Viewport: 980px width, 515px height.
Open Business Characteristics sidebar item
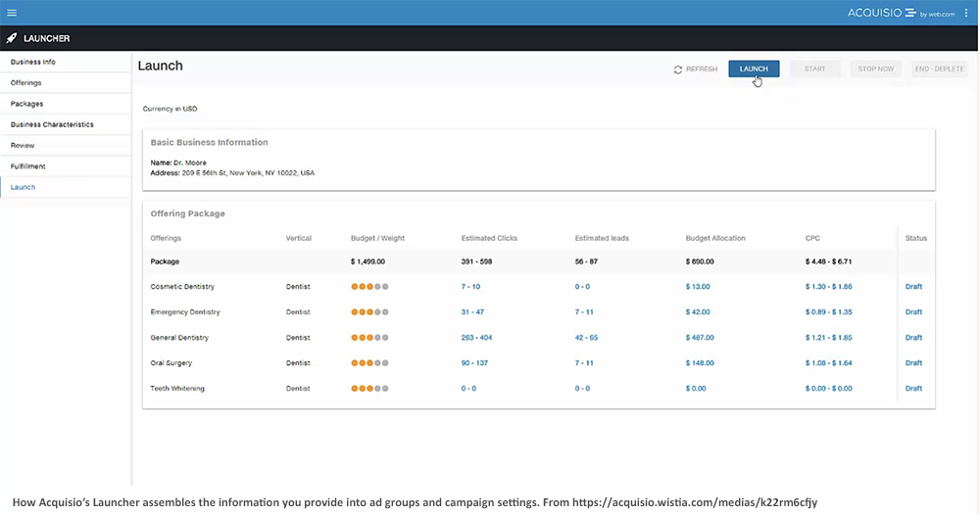click(52, 124)
